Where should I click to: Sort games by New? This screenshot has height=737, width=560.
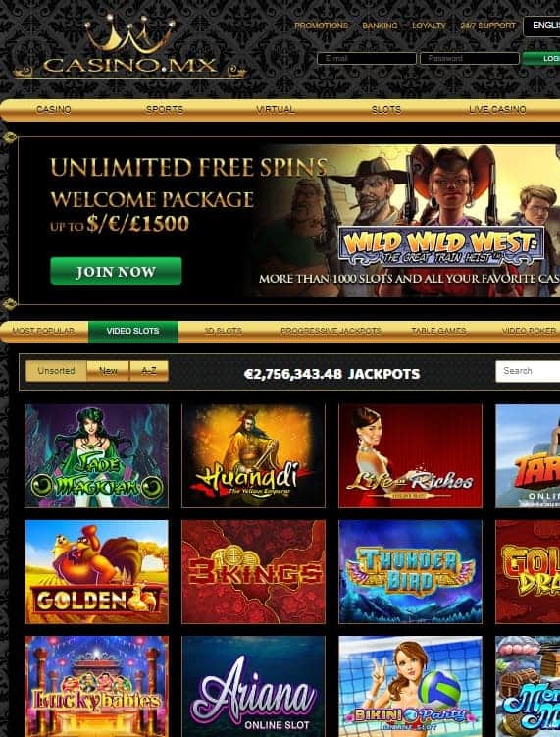point(108,371)
